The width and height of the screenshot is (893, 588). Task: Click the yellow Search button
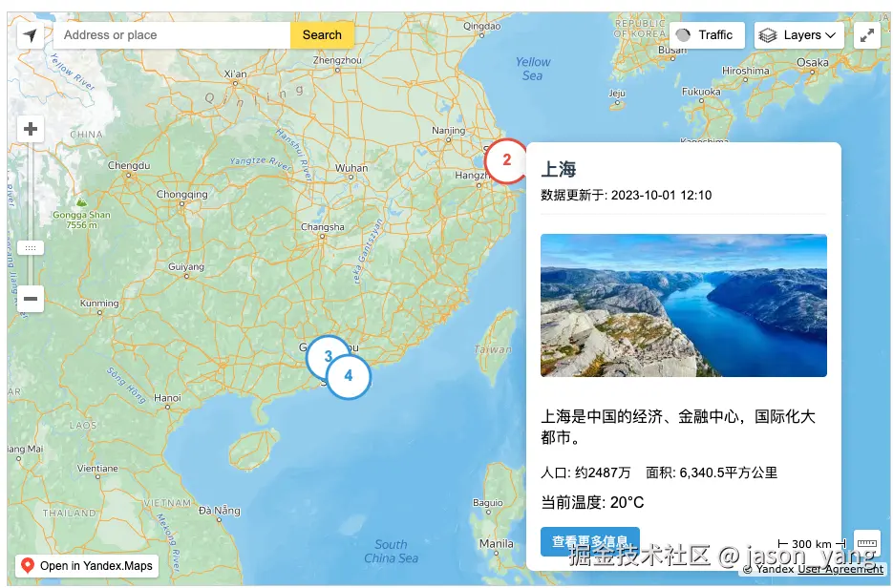pyautogui.click(x=322, y=35)
